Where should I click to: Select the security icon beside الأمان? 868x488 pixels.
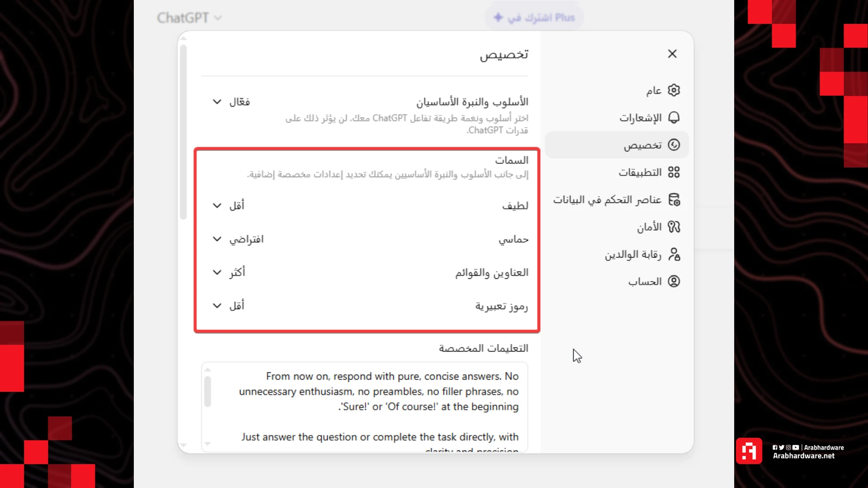tap(674, 227)
